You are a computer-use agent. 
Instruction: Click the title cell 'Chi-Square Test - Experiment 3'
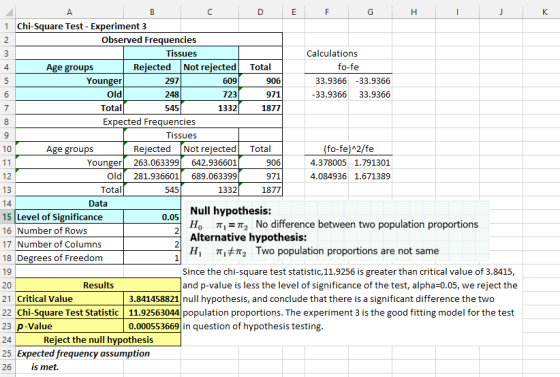pyautogui.click(x=82, y=26)
